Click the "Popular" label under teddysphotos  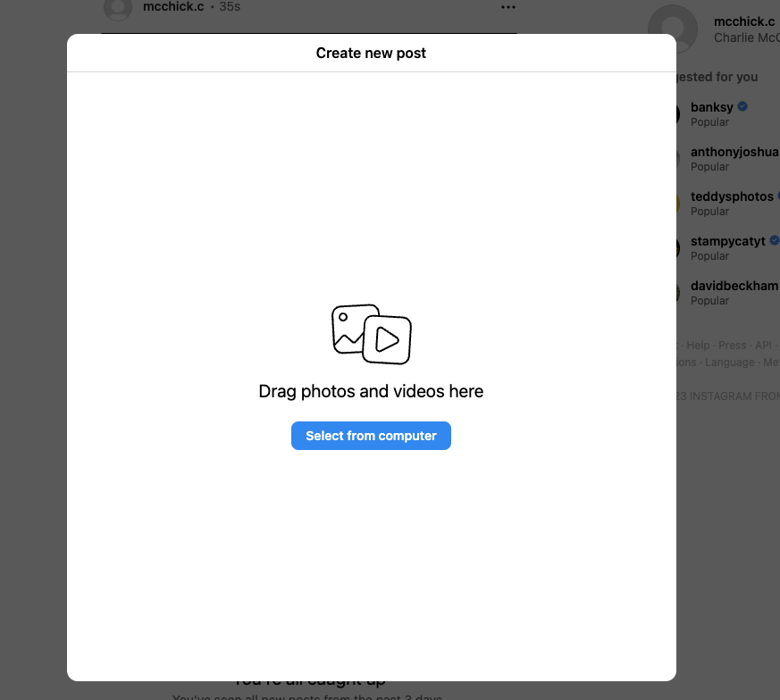click(x=709, y=212)
